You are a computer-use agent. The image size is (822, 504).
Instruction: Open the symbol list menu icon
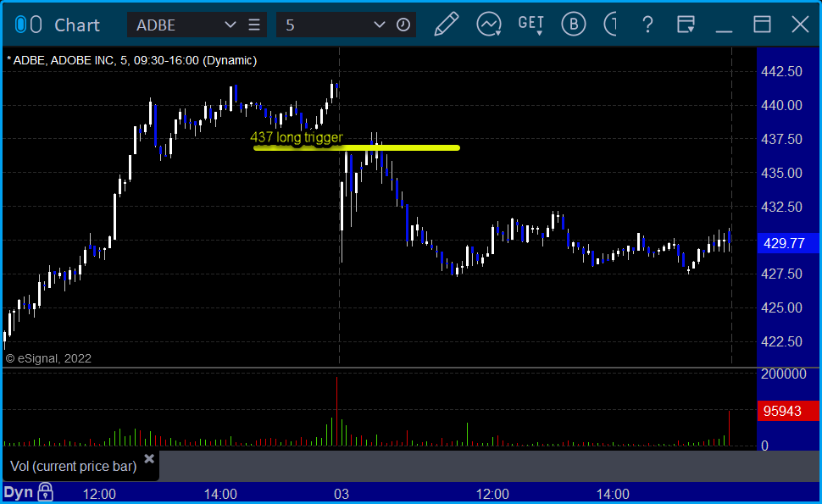[x=254, y=25]
